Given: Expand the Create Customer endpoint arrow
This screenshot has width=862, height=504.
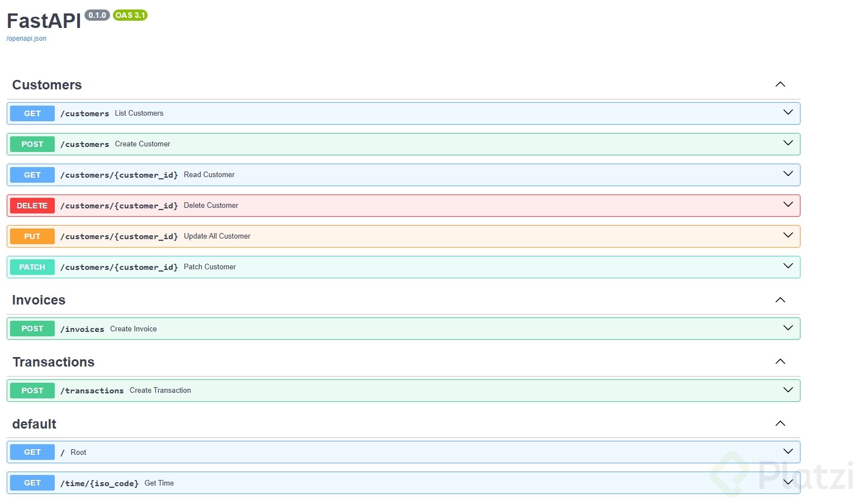Looking at the screenshot, I should click(x=788, y=143).
